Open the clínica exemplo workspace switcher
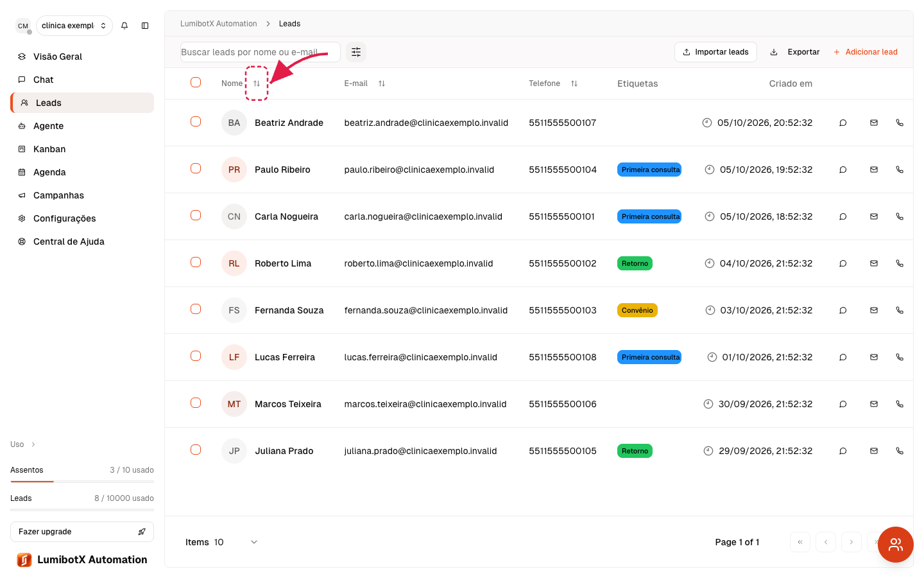 coord(74,26)
